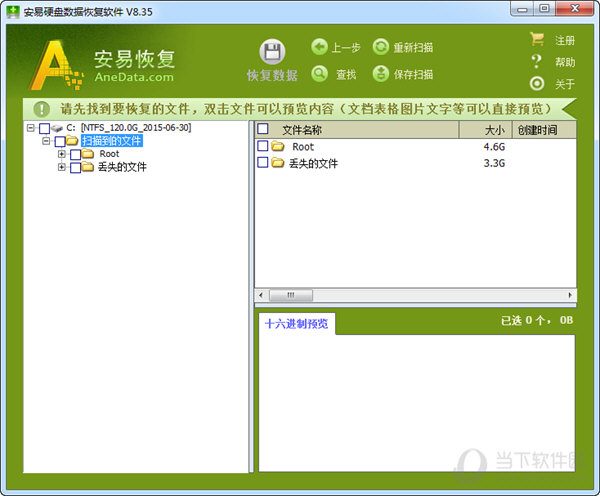The image size is (600, 496).
Task: Sort by 大小 column header
Action: 486,130
